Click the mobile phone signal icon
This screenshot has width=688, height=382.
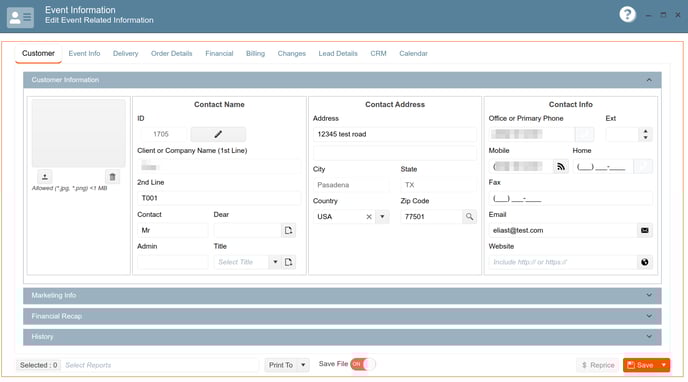(x=560, y=166)
